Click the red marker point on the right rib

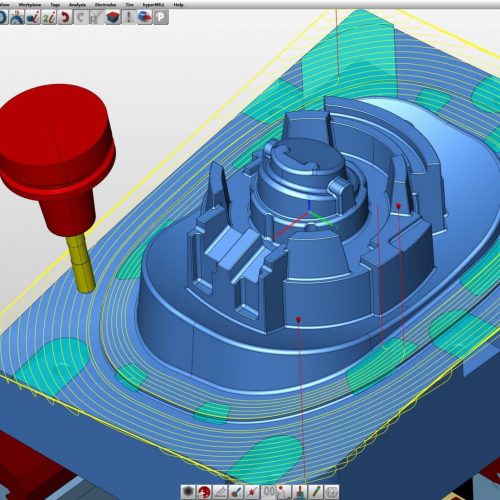[x=398, y=206]
